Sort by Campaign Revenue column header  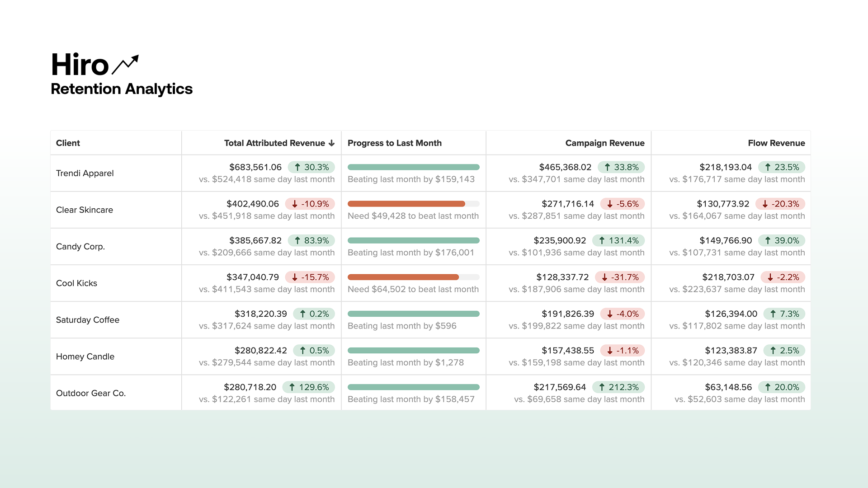tap(604, 143)
